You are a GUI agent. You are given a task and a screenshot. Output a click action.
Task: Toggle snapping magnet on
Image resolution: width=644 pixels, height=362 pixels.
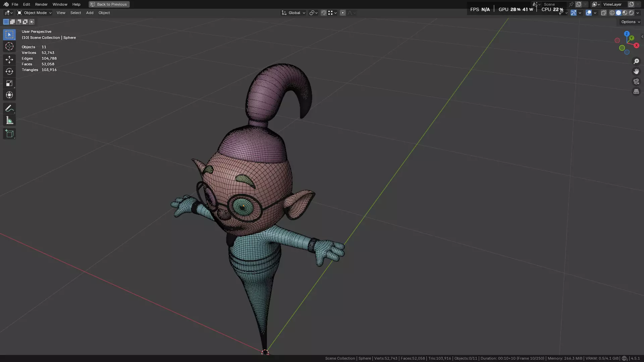324,13
